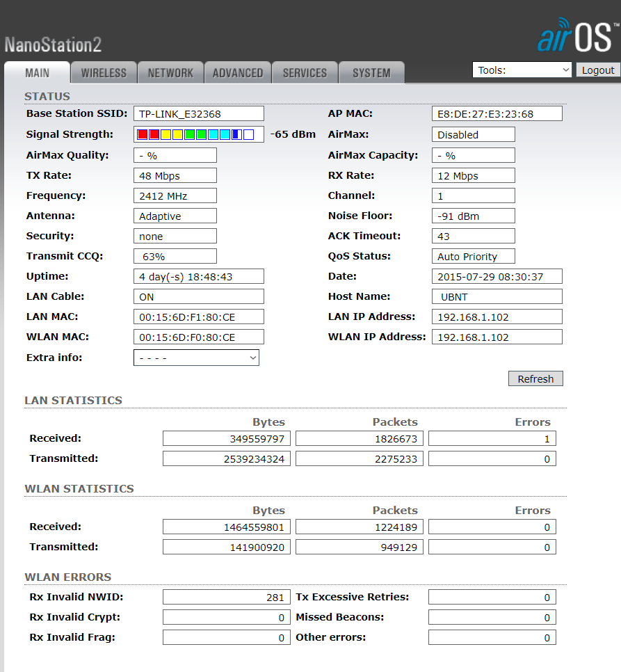Open the SYSTEM tab
Screen dimensions: 621x672
[372, 73]
